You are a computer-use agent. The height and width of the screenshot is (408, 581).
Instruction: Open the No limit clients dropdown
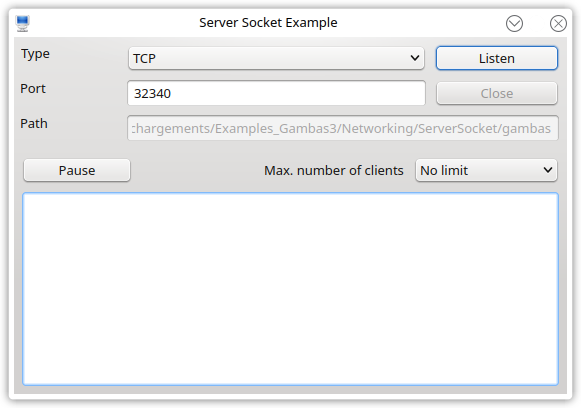486,170
